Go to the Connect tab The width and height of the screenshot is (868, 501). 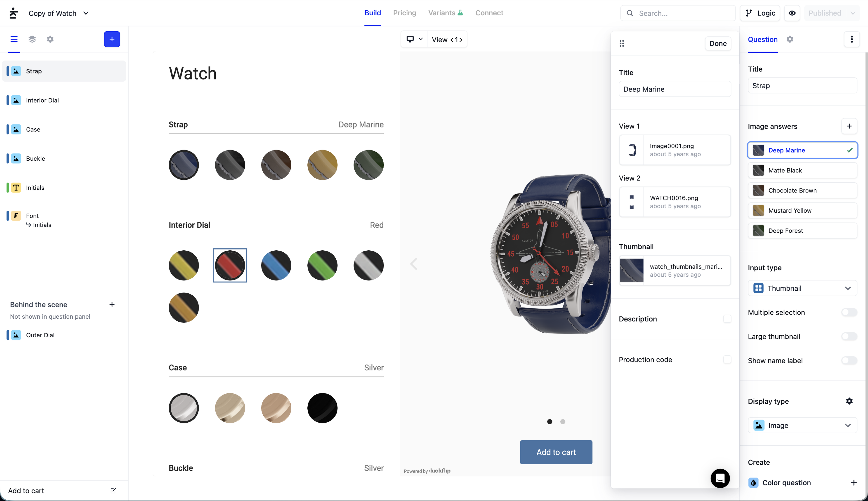(489, 13)
